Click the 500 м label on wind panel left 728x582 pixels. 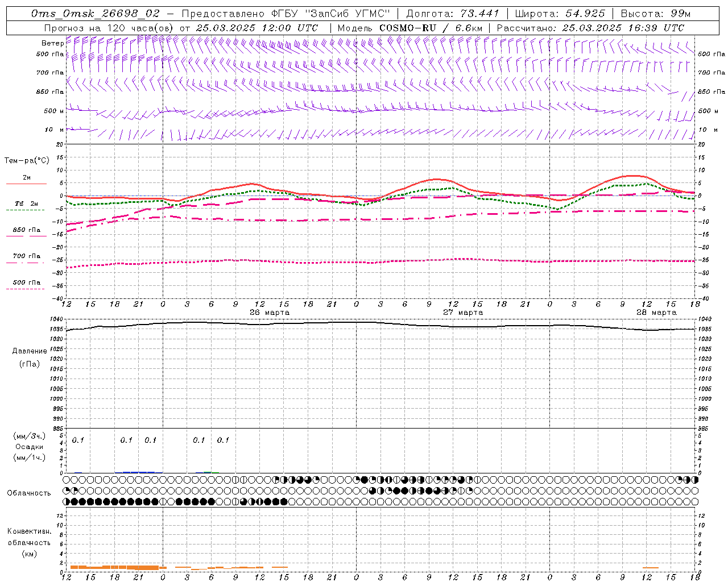54,111
